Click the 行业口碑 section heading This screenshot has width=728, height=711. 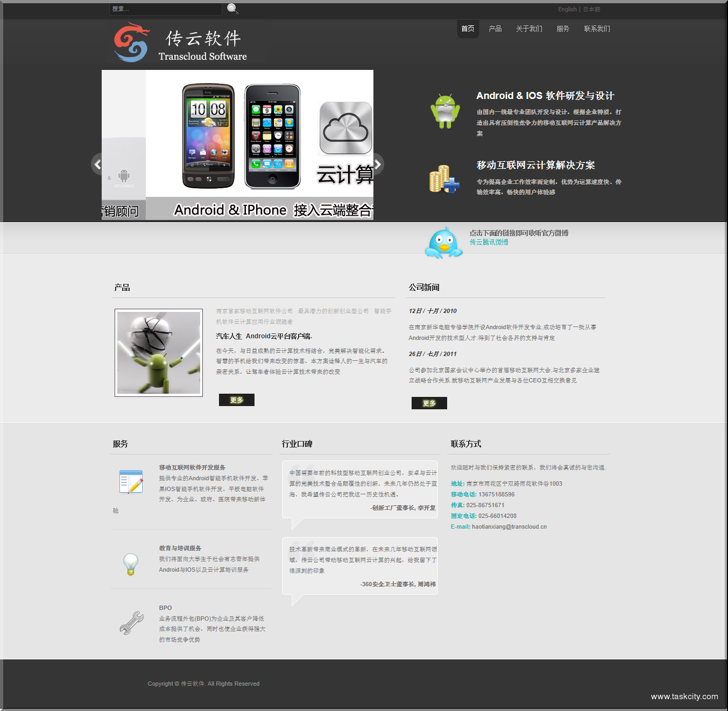coord(297,444)
